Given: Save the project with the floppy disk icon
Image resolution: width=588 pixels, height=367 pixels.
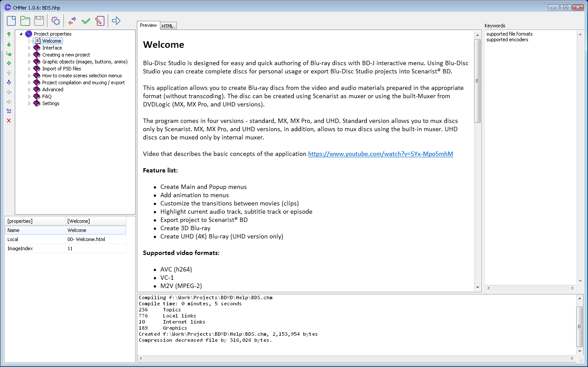Looking at the screenshot, I should click(39, 20).
